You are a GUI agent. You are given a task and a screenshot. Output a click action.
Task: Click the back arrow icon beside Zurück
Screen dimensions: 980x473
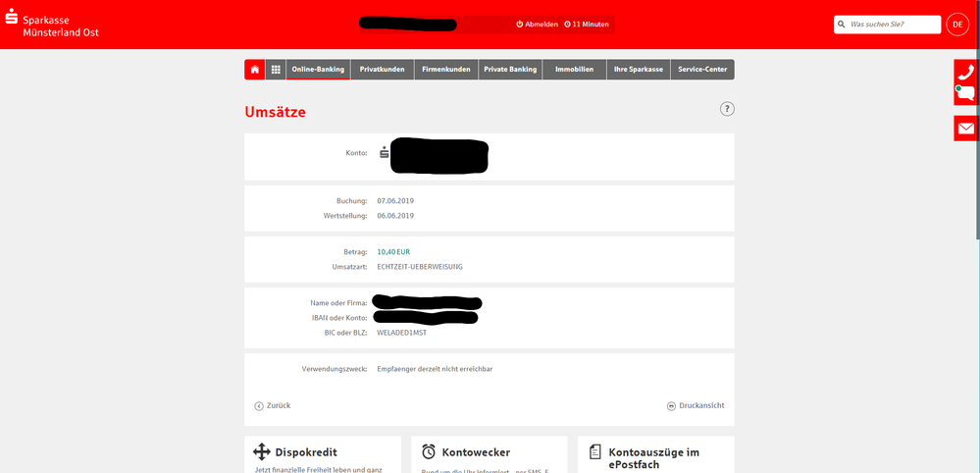(259, 406)
